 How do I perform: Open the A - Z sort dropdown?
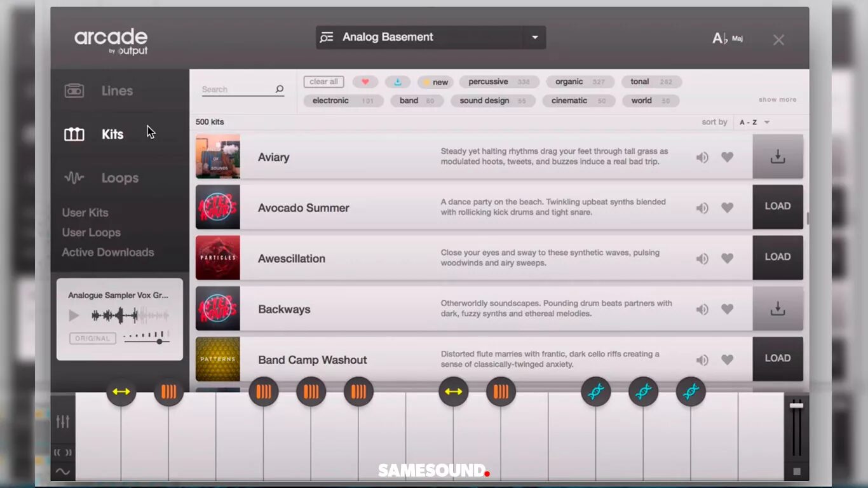[755, 122]
